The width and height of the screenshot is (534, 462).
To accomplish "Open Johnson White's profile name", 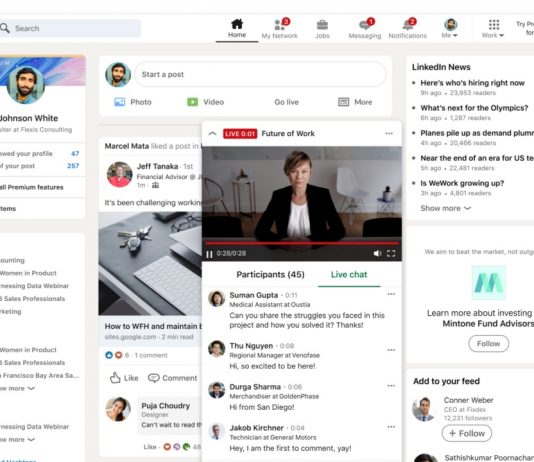I will click(x=29, y=118).
